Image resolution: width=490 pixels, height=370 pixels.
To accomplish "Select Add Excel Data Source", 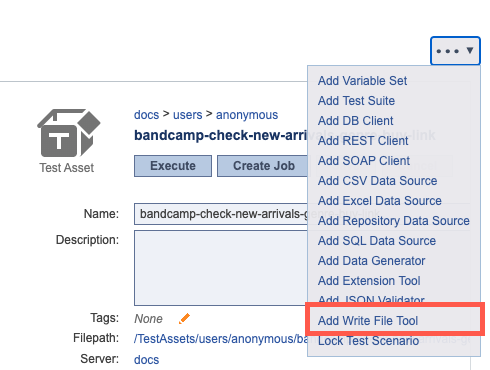I will coord(380,201).
